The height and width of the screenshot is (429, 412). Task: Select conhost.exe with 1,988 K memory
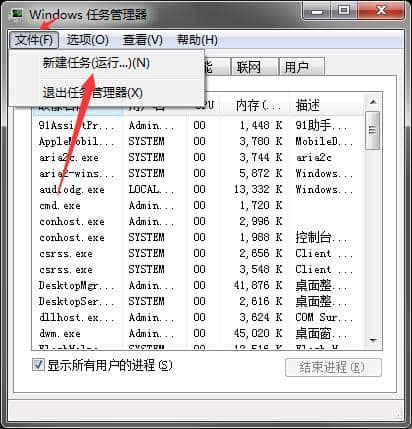coord(198,237)
